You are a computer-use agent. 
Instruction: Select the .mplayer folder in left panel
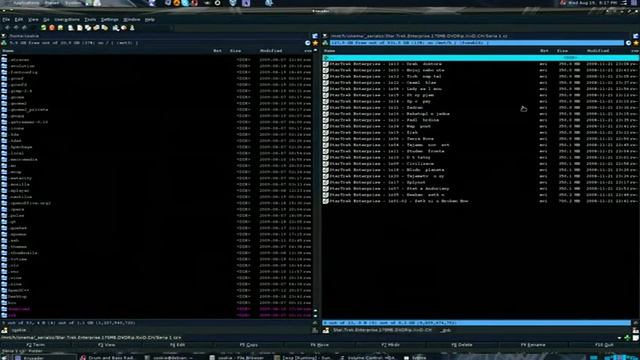(x=156, y=191)
